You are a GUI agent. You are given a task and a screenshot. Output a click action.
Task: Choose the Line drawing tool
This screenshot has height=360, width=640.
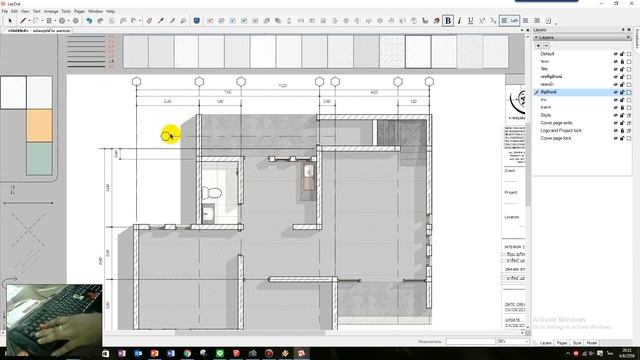click(23, 20)
